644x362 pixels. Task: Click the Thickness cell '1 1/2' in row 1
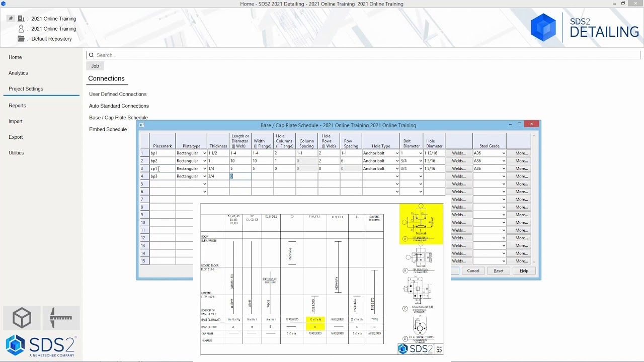(218, 153)
